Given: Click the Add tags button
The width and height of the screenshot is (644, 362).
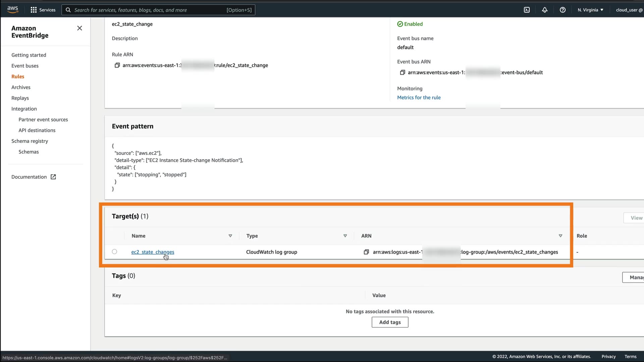Looking at the screenshot, I should (390, 322).
